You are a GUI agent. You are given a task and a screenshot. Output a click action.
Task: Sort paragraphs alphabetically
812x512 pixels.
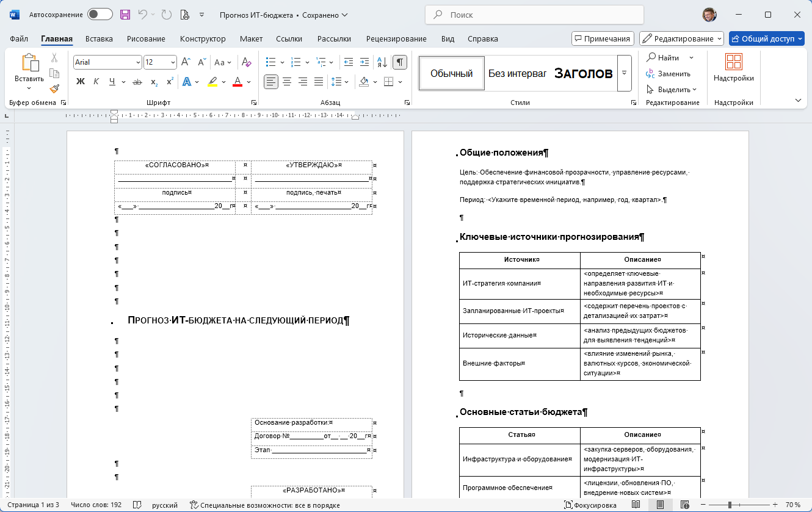(382, 62)
